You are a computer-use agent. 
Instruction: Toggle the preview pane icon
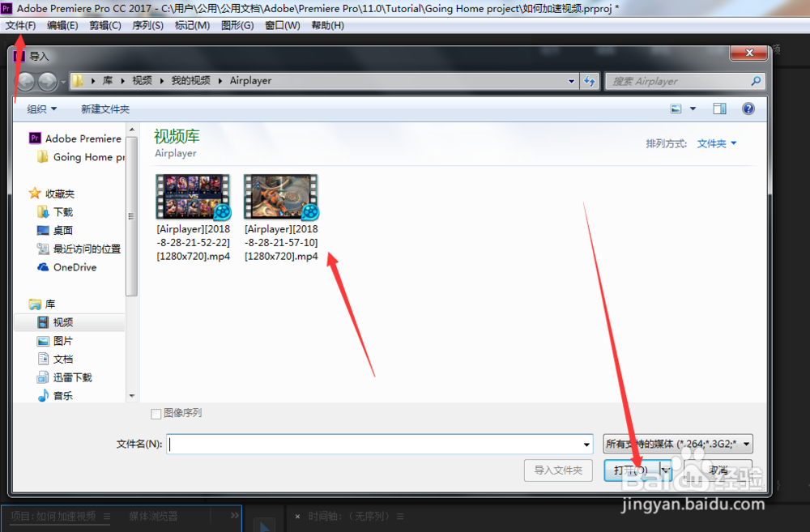(x=719, y=109)
